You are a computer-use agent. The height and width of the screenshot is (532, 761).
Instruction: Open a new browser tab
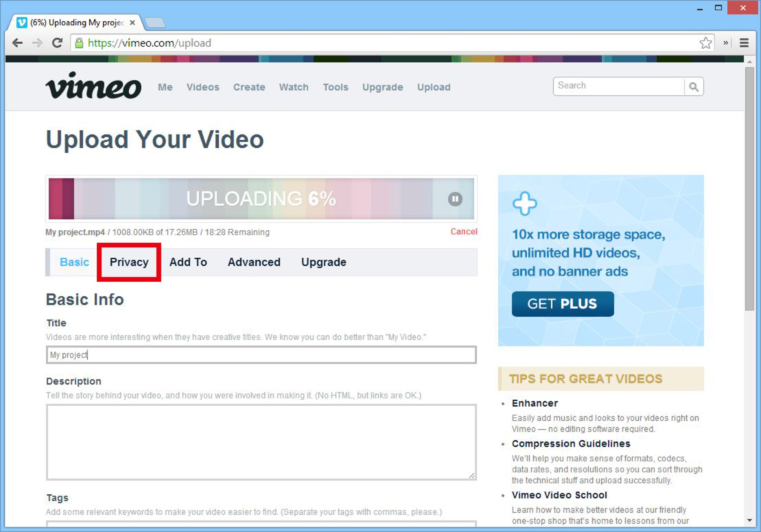point(155,23)
